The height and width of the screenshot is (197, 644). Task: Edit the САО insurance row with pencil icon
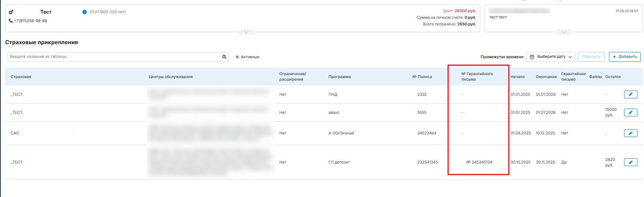point(630,133)
